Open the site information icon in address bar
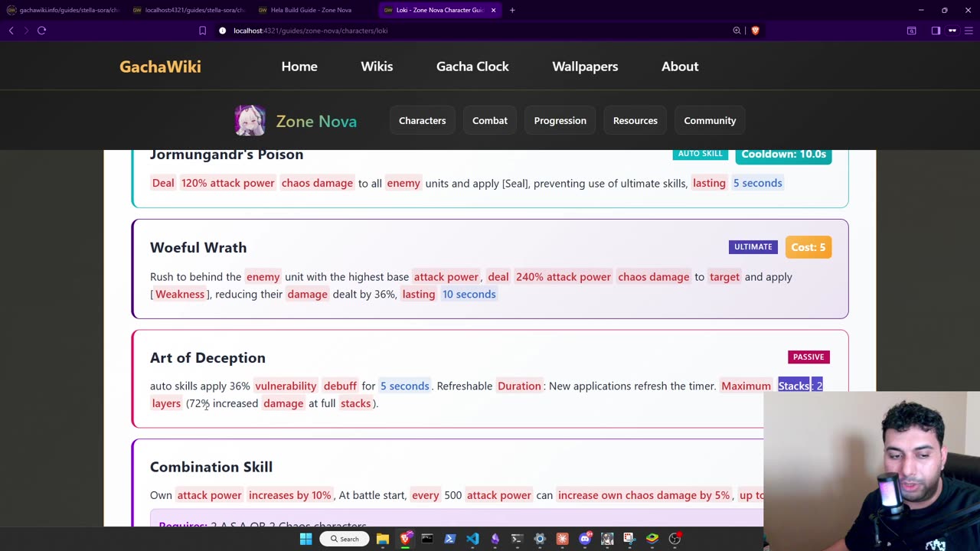980x551 pixels. pos(223,31)
